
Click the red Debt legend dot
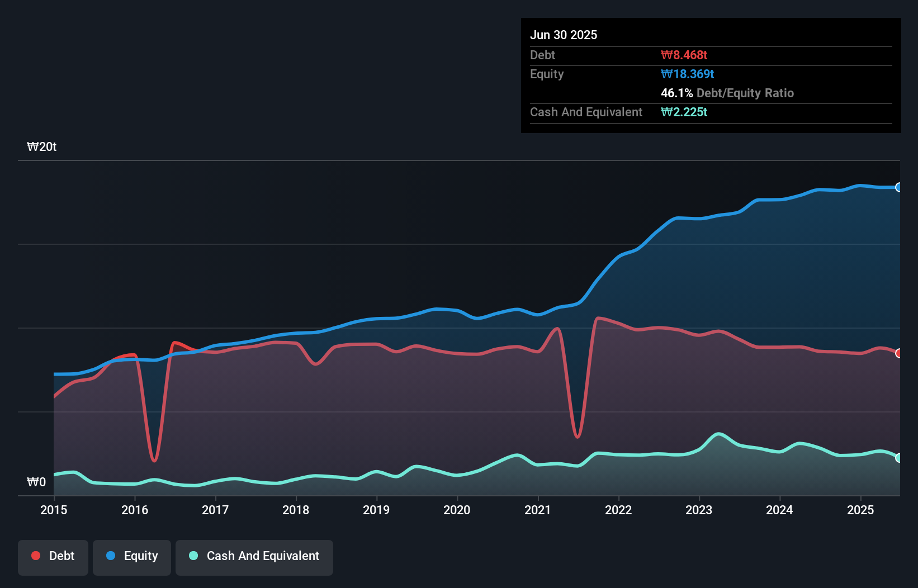35,556
